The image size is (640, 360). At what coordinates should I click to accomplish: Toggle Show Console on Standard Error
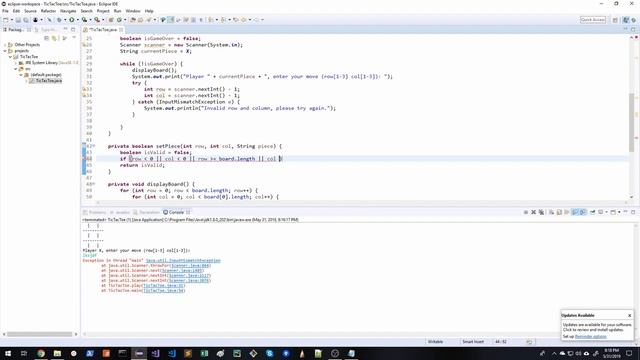click(x=583, y=212)
